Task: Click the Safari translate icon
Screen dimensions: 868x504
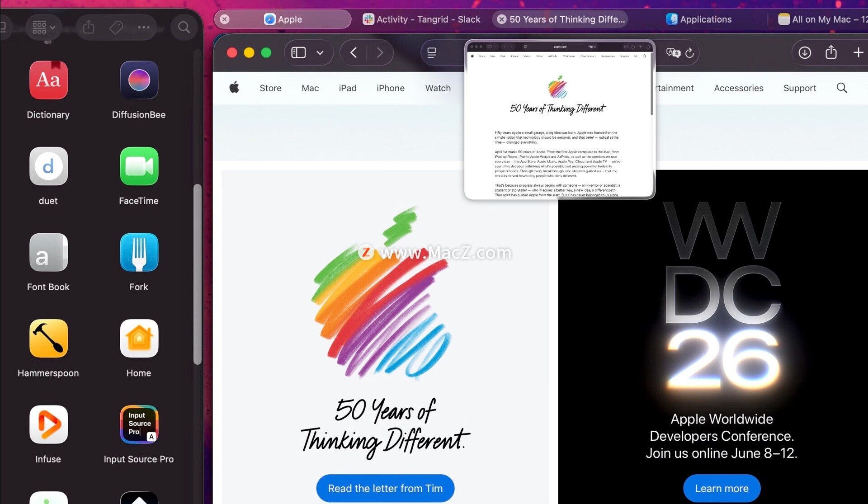Action: click(673, 53)
